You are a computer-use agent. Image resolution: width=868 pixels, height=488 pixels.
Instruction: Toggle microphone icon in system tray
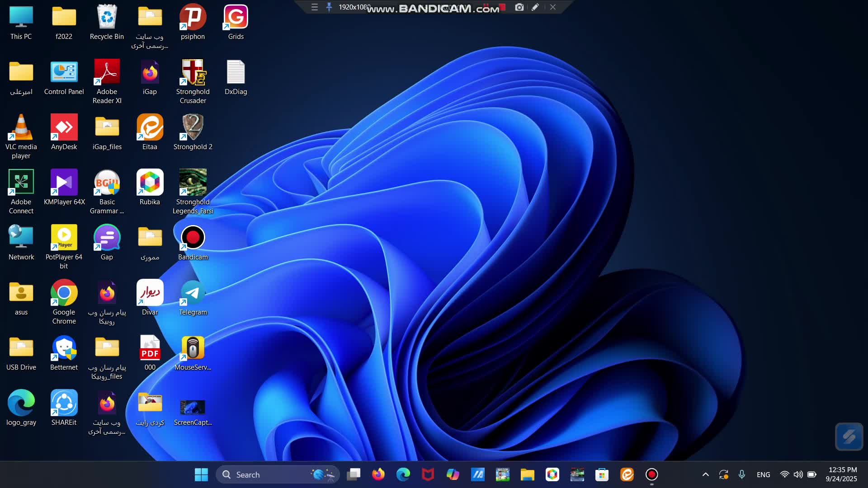(742, 474)
